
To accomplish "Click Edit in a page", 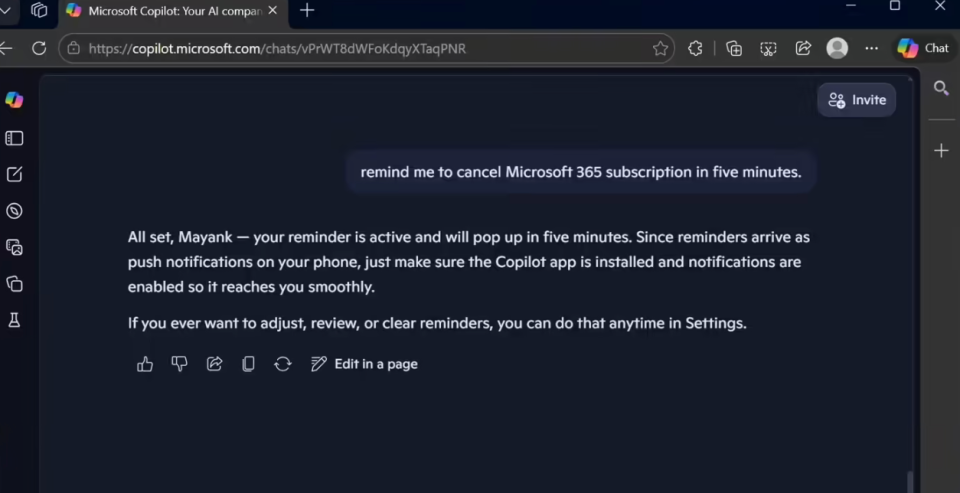I will pyautogui.click(x=364, y=364).
